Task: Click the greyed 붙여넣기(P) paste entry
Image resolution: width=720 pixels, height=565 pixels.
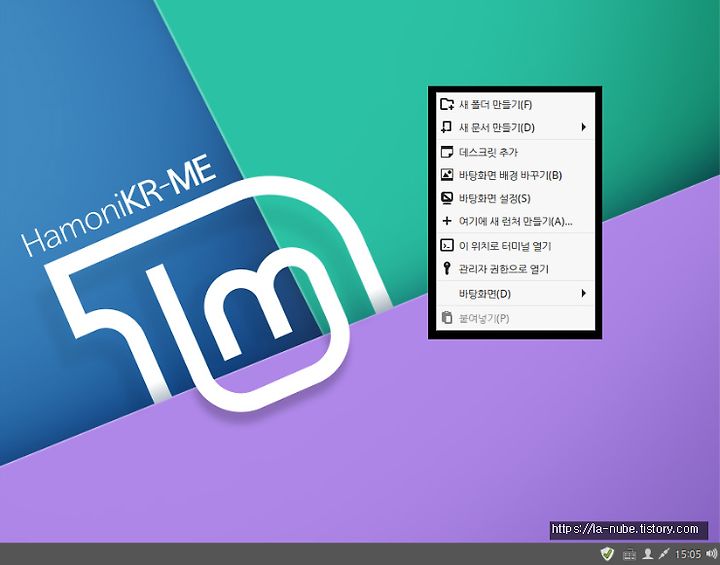Action: [515, 318]
